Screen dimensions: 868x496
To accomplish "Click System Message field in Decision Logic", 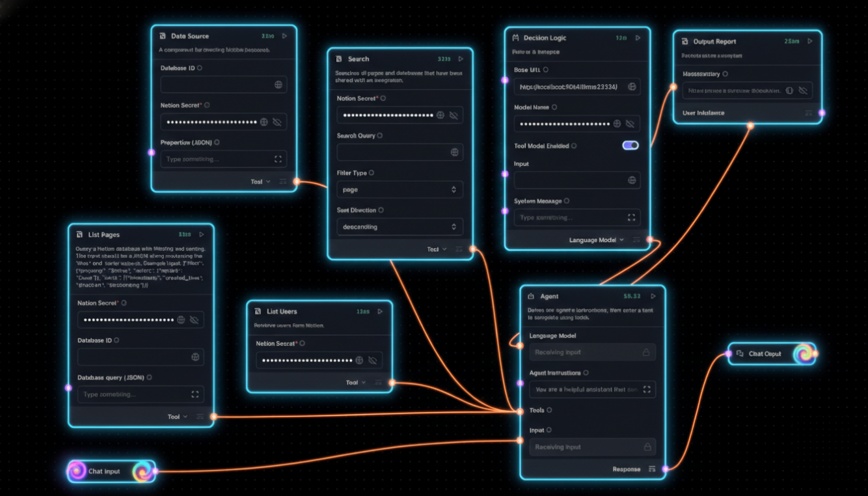I will pyautogui.click(x=569, y=217).
